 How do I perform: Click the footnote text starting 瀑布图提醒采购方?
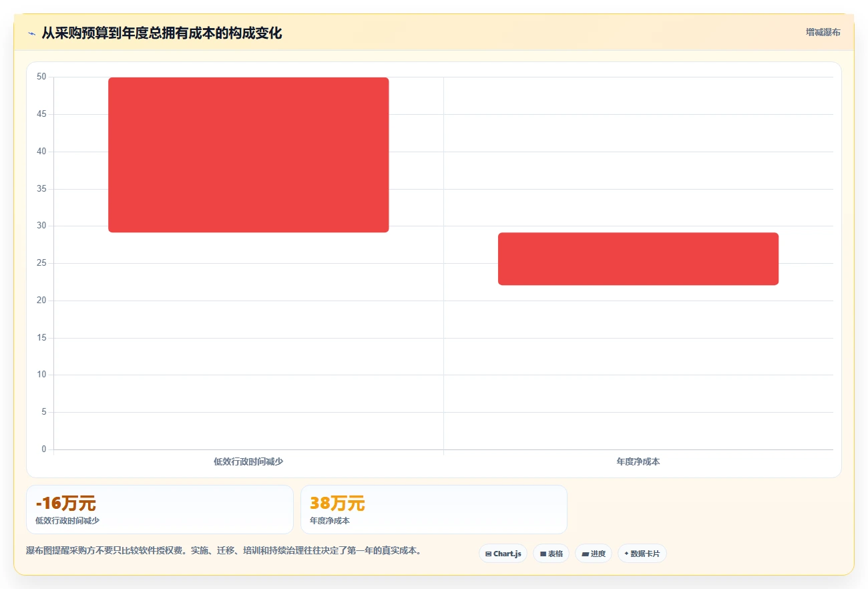[x=224, y=551]
